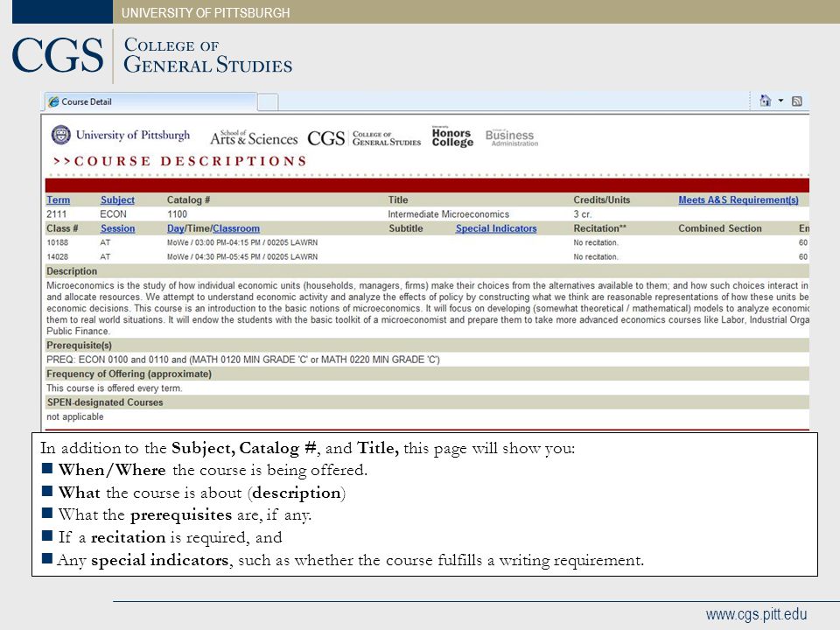Open the blank new tab button
The image size is (840, 630).
(x=268, y=101)
